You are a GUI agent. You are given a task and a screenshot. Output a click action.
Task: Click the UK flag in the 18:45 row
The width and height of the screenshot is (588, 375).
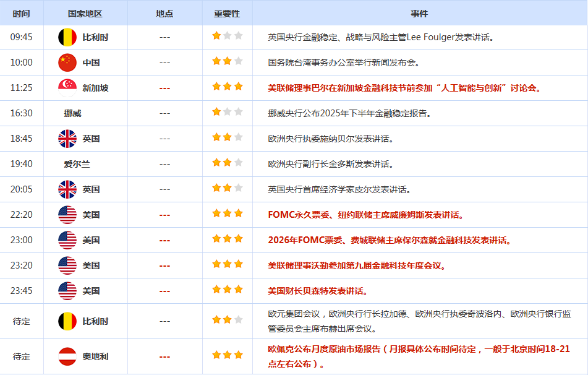tap(67, 139)
